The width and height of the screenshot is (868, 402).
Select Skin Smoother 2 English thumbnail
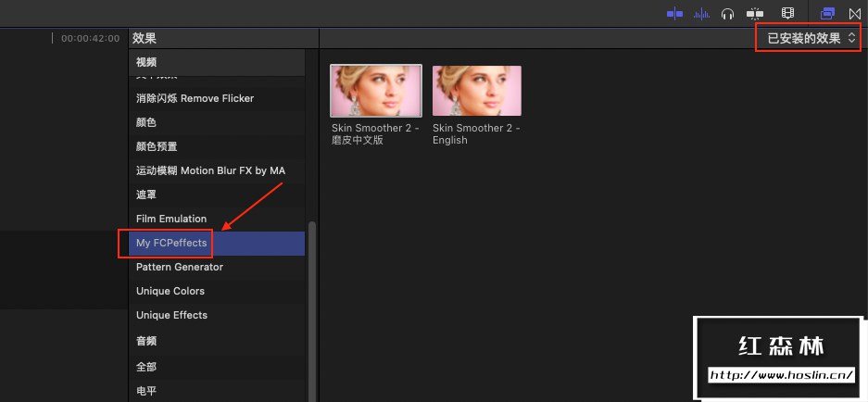click(477, 91)
